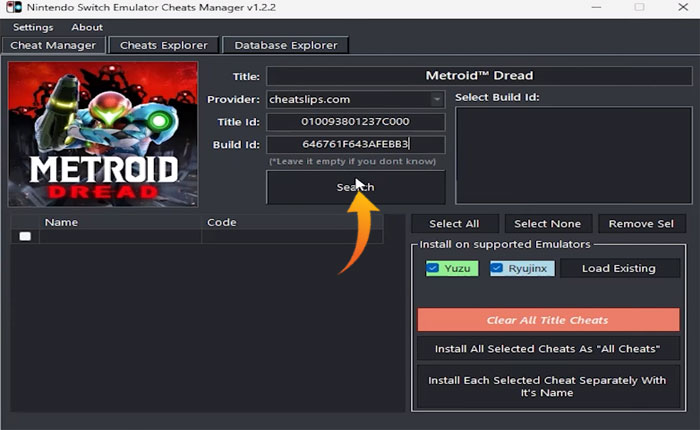Install All Selected Cheats As "All Cheats"
The height and width of the screenshot is (430, 700).
[548, 349]
